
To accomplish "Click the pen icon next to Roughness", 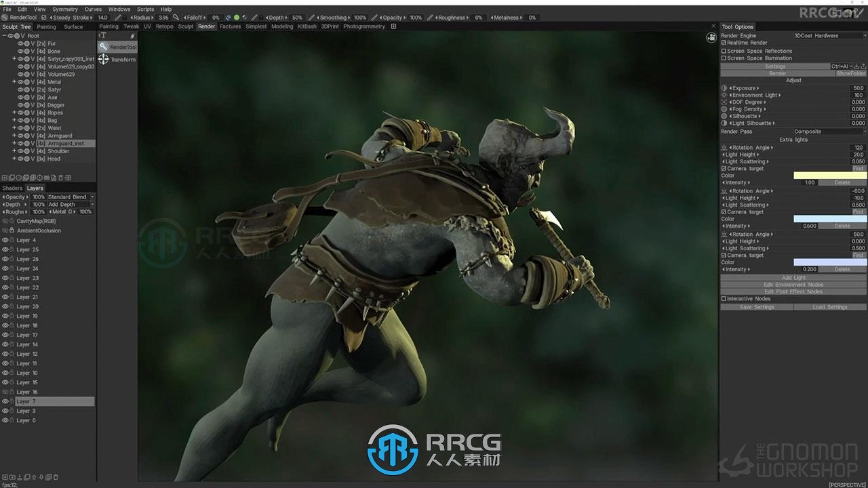I will pos(431,18).
